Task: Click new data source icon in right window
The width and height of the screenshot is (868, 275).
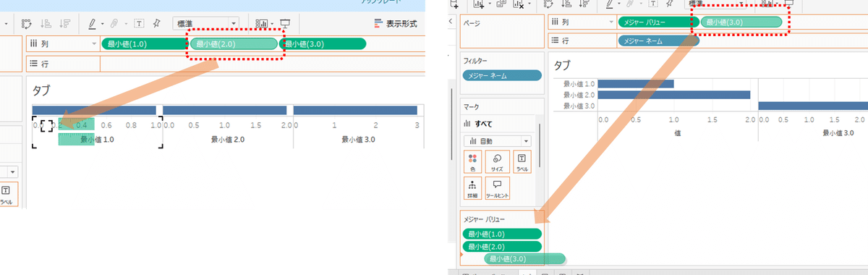Action: click(454, 4)
